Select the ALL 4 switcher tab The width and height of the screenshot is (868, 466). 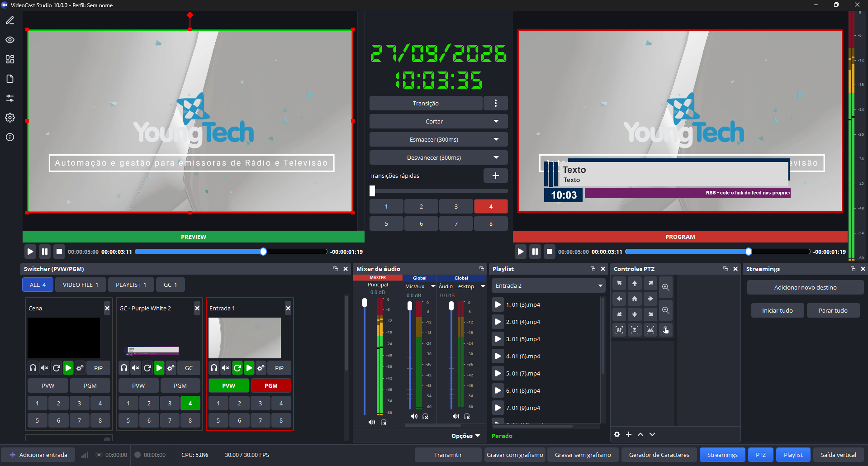click(x=38, y=285)
